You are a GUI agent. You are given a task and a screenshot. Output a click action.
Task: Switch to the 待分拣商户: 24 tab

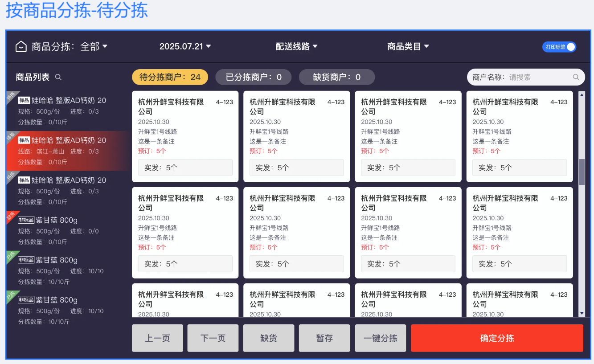click(x=170, y=77)
